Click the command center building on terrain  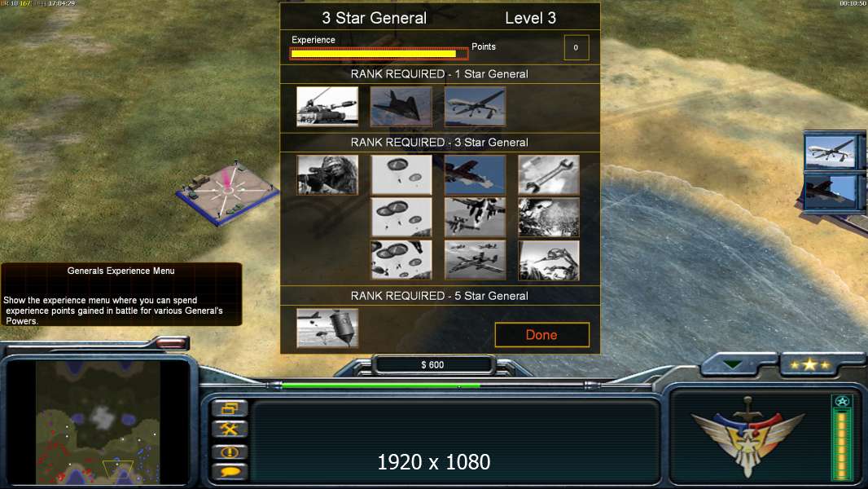pos(227,194)
